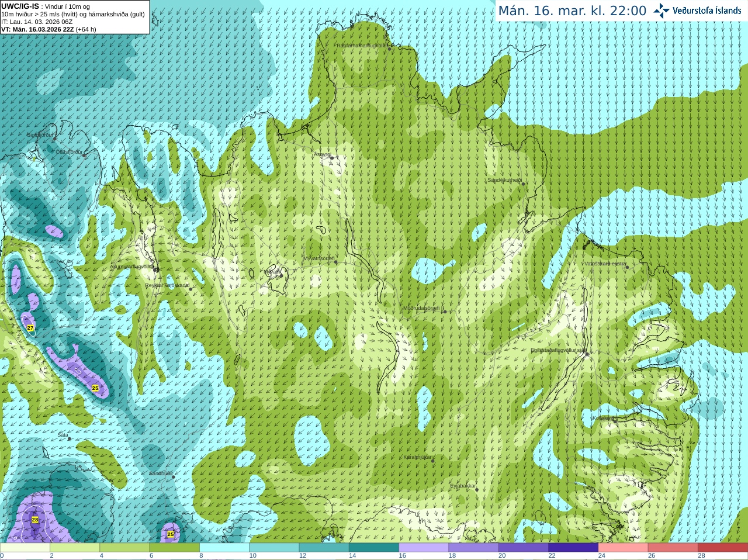Viewport: 748px width, 560px height.
Task: Click the gust label 25 south of Sandbúðir
Action: click(x=171, y=534)
